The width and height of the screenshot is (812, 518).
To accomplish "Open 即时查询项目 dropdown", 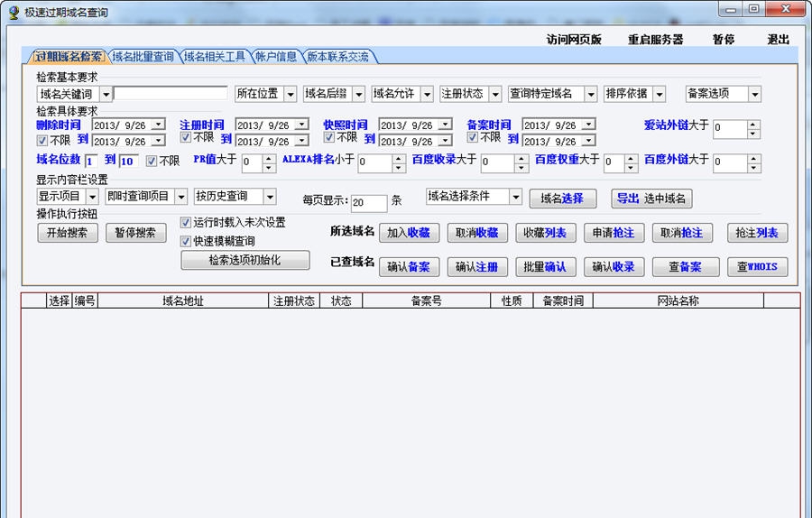I will click(180, 197).
